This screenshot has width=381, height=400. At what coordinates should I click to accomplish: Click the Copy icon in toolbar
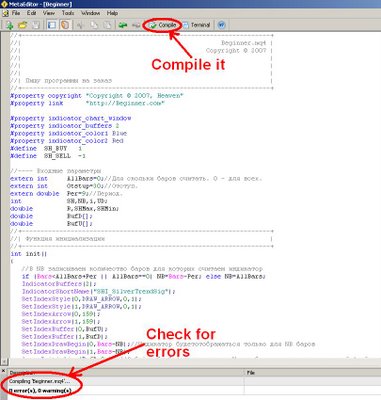[94, 25]
